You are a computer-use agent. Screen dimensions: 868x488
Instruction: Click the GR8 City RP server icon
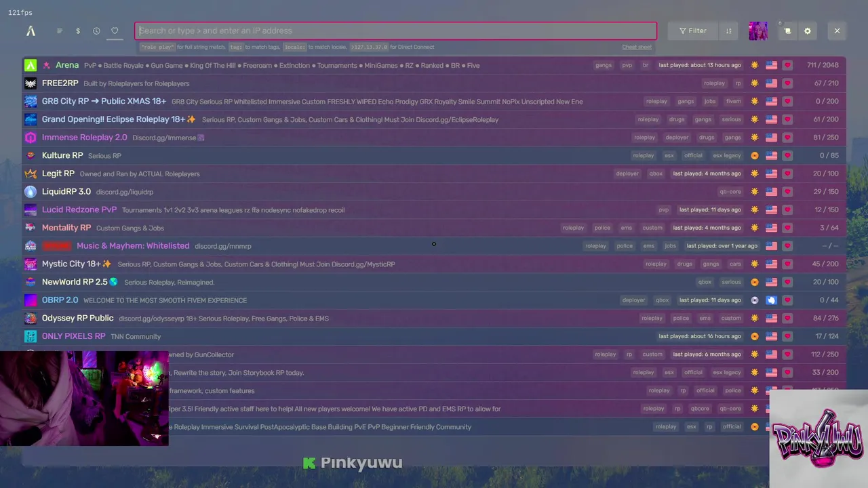point(31,101)
